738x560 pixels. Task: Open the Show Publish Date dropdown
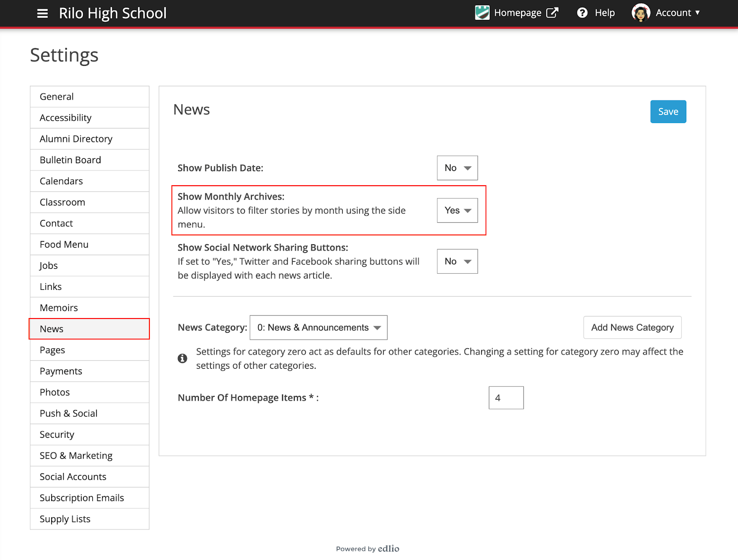pyautogui.click(x=457, y=168)
